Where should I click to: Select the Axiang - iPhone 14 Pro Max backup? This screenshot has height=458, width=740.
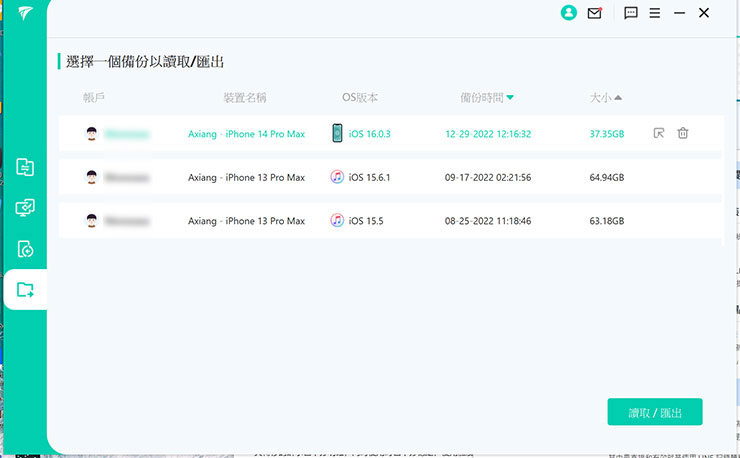click(390, 134)
